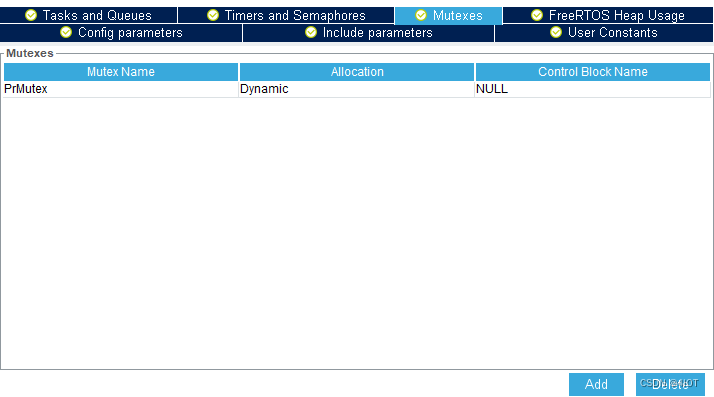Click the NULL control block cell
The image size is (714, 397).
(592, 89)
